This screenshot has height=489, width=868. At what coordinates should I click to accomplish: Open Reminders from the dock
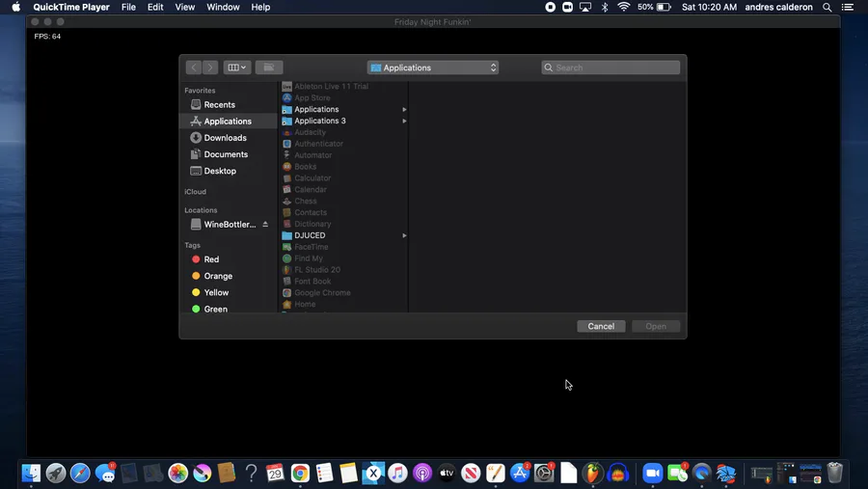(324, 473)
